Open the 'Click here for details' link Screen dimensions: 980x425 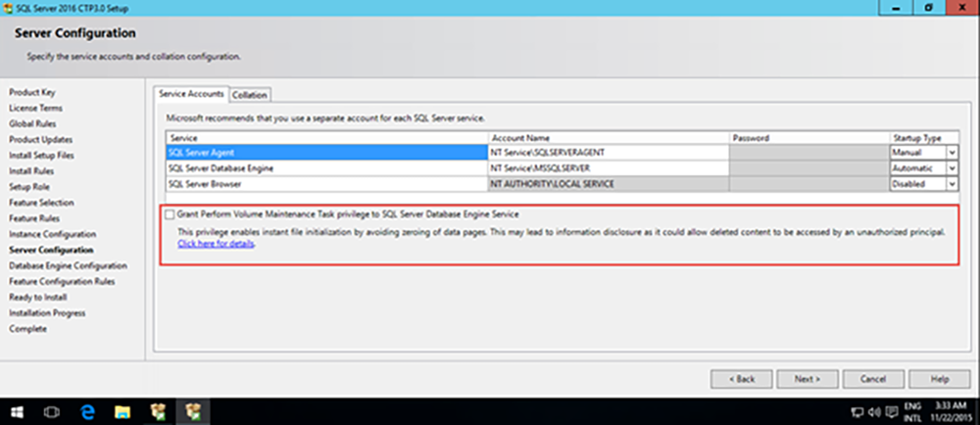(217, 244)
